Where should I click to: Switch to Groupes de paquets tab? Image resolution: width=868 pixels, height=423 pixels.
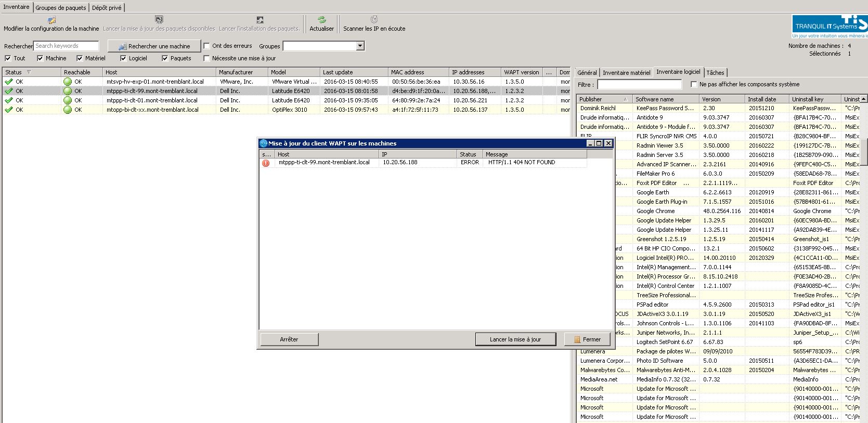[61, 8]
